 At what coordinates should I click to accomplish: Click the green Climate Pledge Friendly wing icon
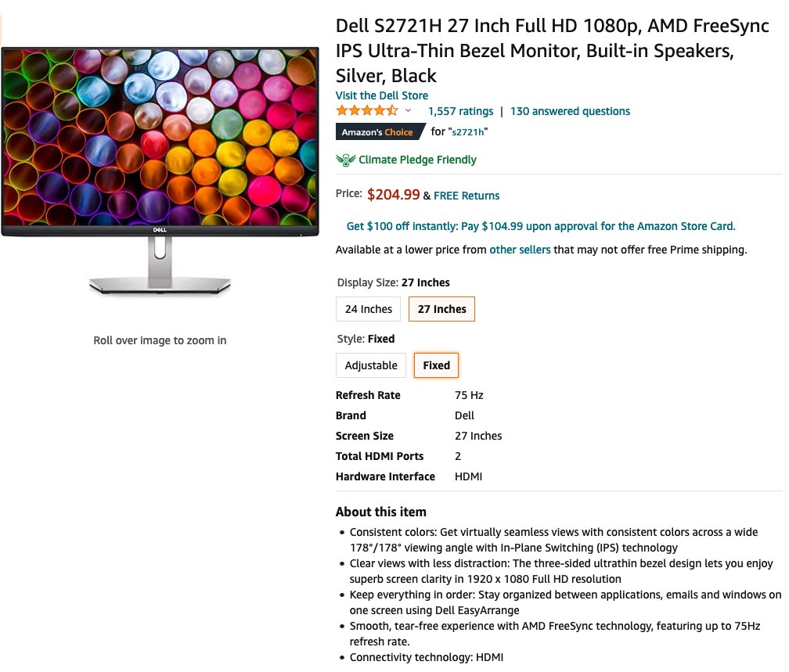click(x=345, y=160)
